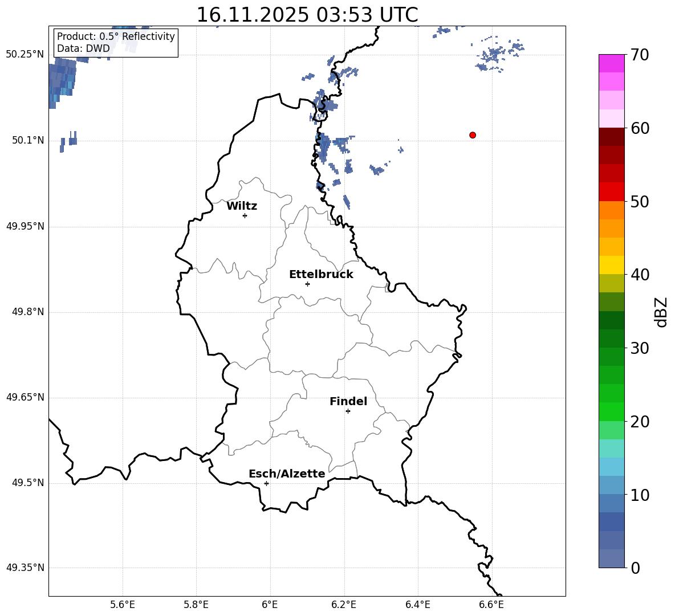This screenshot has width=675, height=616.
Task: Click the orange colorbar band just below 50
Action: [x=612, y=210]
